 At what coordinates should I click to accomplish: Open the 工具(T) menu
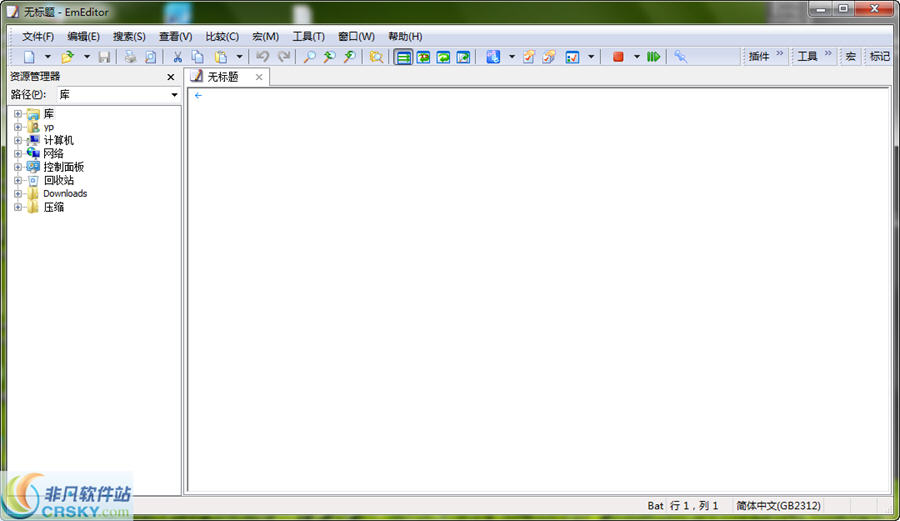(308, 36)
